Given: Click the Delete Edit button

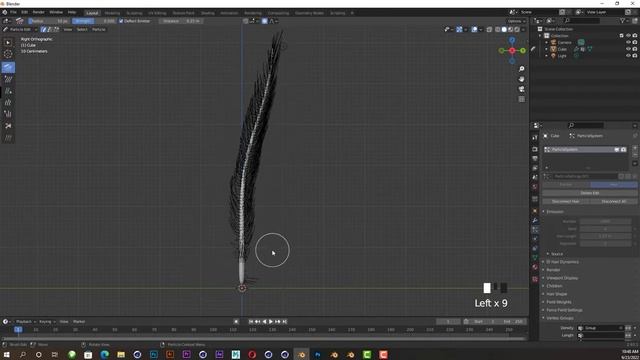Looking at the screenshot, I should (x=589, y=193).
